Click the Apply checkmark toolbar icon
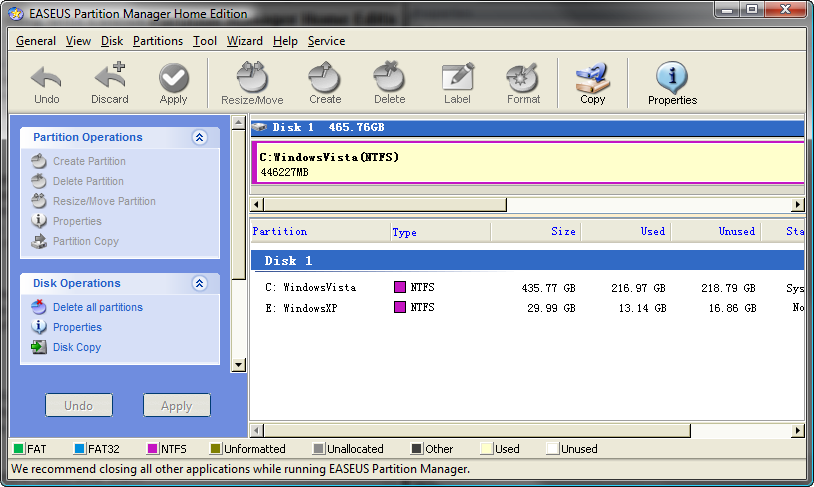 click(x=173, y=78)
